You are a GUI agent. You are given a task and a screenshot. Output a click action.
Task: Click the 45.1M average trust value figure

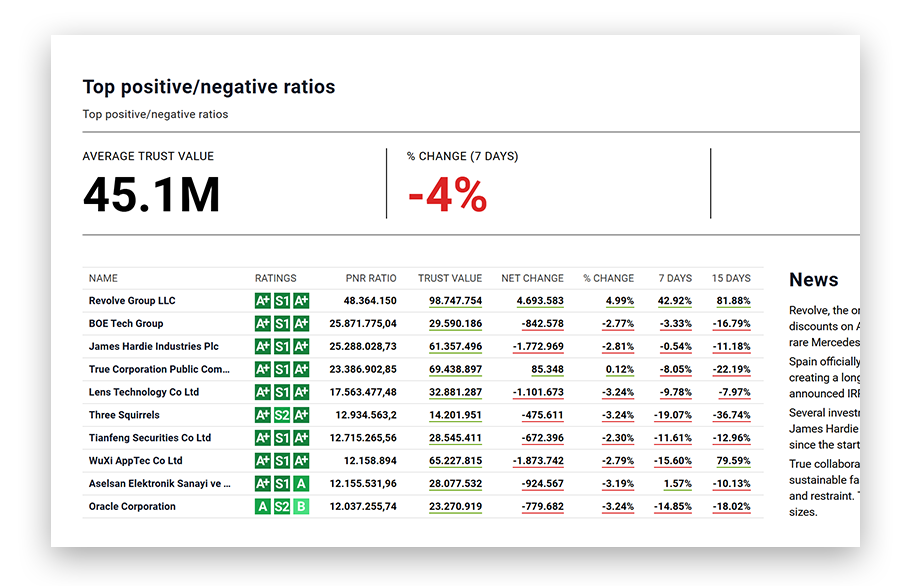pos(151,195)
